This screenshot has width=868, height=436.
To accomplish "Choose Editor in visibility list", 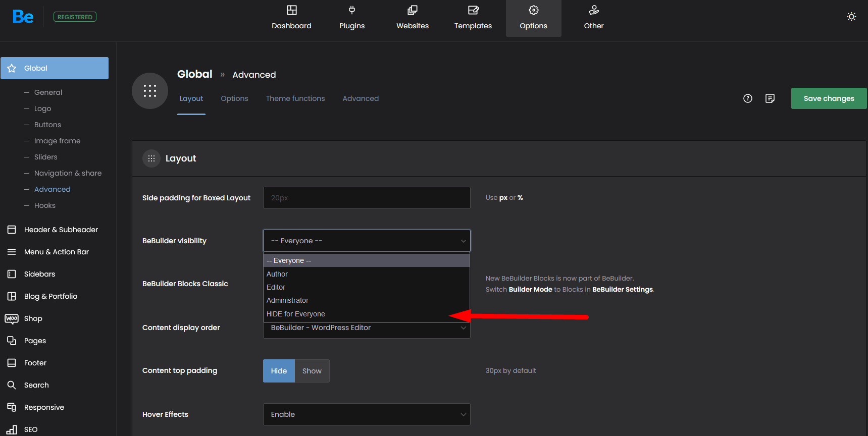I will coord(367,287).
